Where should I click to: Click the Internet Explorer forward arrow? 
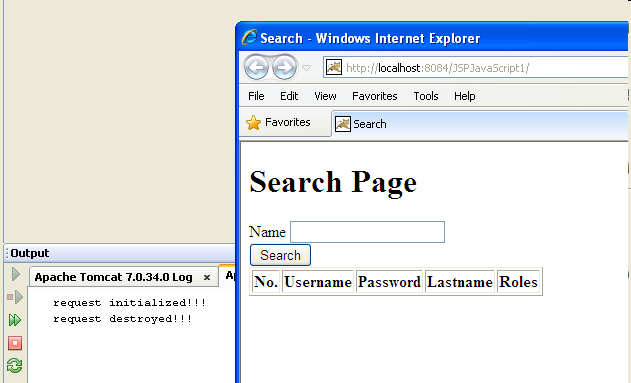coord(285,67)
